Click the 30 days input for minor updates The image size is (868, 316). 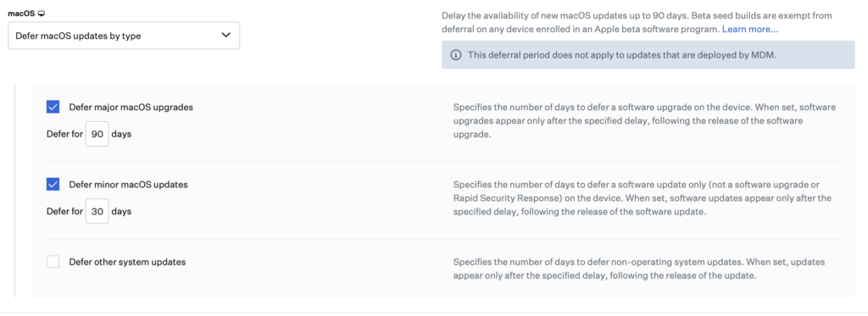(x=97, y=212)
